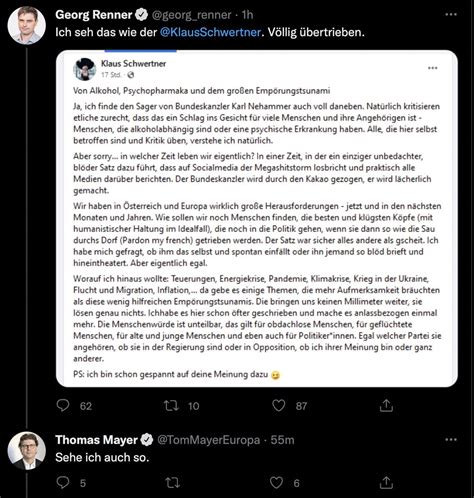
Task: Reply to Thomas Mayer's tweet
Action: 63,482
